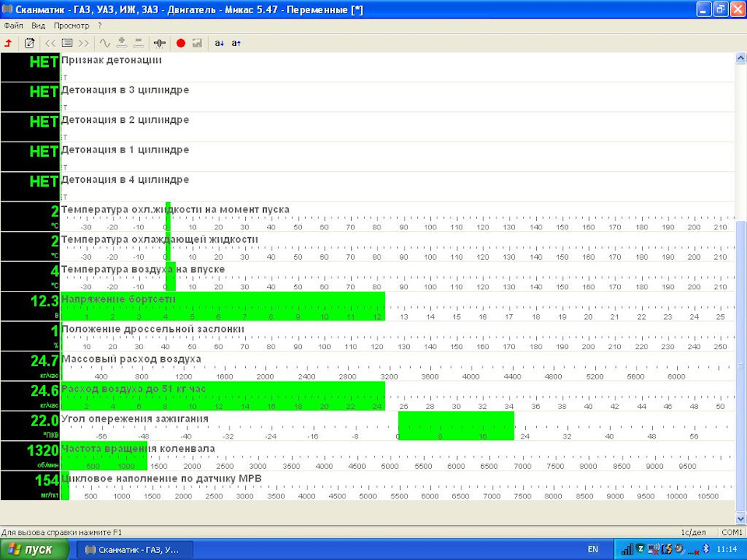Screen dimensions: 747x560
Task: Click the Напряжение бортсети green bar
Action: coord(223,306)
